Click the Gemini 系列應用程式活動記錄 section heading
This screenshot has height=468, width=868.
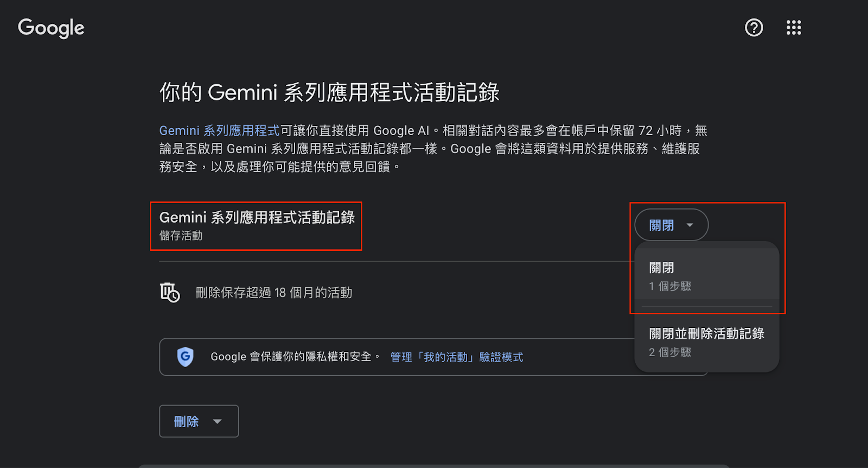click(257, 218)
